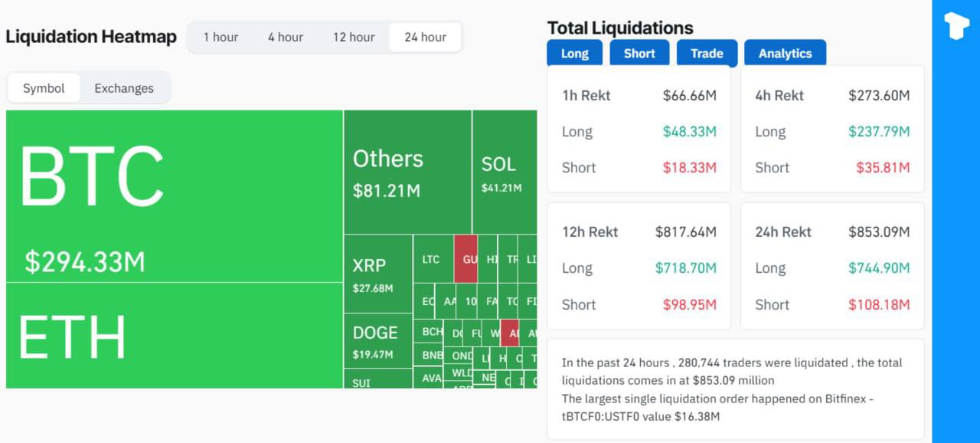
Task: Toggle heatmap view to Symbol
Action: [44, 88]
